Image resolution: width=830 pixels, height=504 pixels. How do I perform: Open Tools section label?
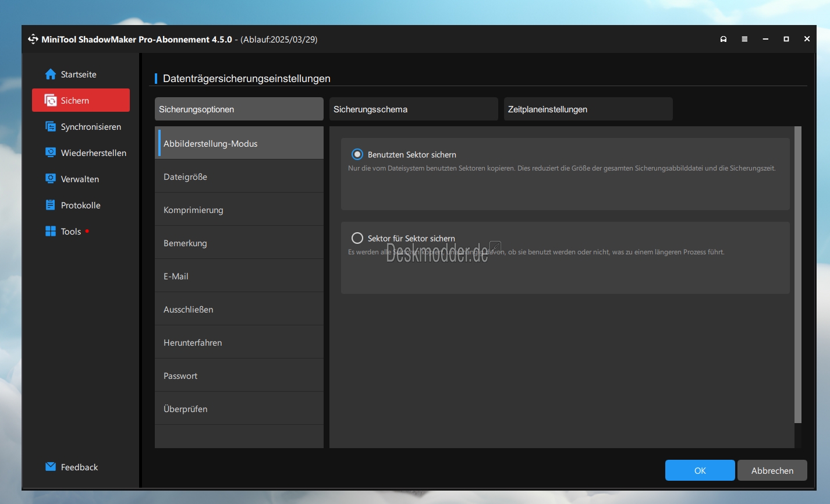pos(71,231)
